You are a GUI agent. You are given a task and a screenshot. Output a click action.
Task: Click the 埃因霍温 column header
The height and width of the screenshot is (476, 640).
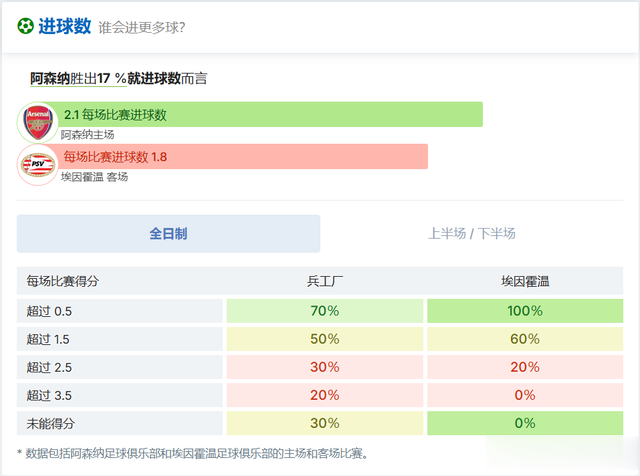[525, 282]
